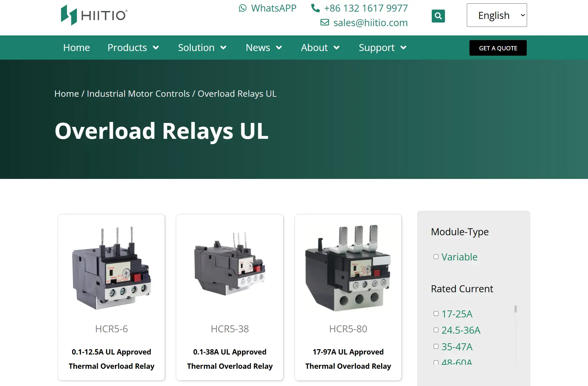Image resolution: width=588 pixels, height=386 pixels.
Task: Open the HCR5-38 relay product image
Action: 230,263
